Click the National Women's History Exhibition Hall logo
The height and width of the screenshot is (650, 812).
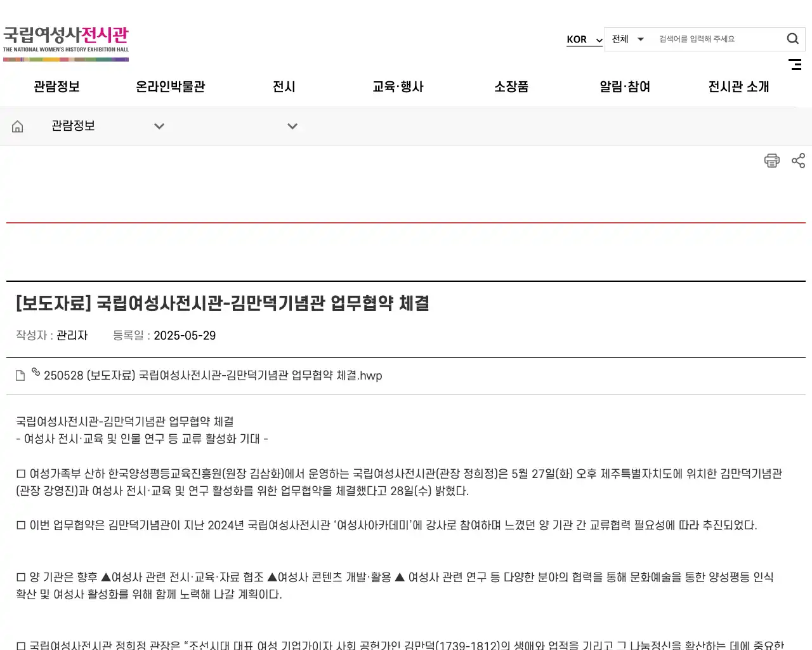[x=66, y=43]
